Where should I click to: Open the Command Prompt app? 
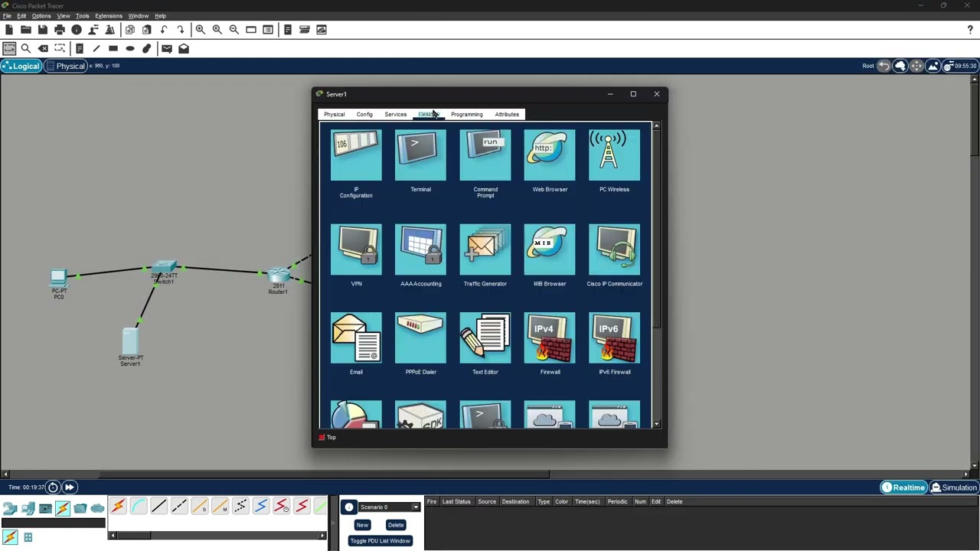click(x=485, y=156)
